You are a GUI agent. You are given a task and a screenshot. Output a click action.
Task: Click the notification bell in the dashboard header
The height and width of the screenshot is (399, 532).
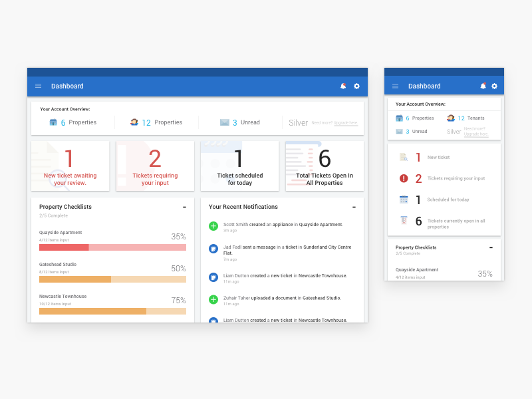tap(342, 86)
